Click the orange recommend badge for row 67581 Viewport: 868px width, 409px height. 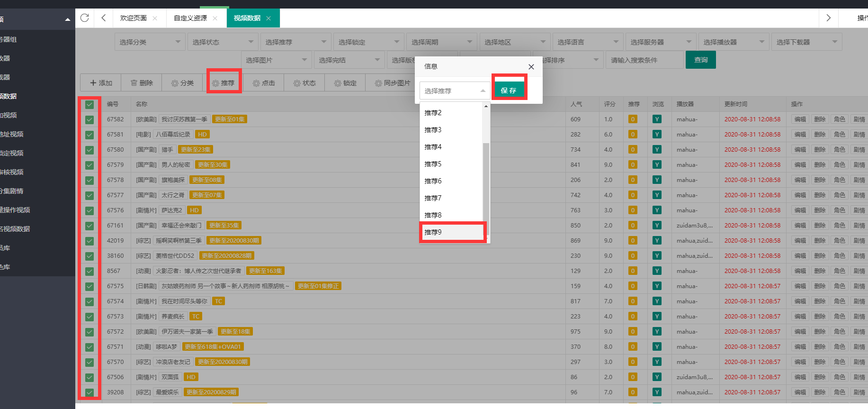point(633,135)
